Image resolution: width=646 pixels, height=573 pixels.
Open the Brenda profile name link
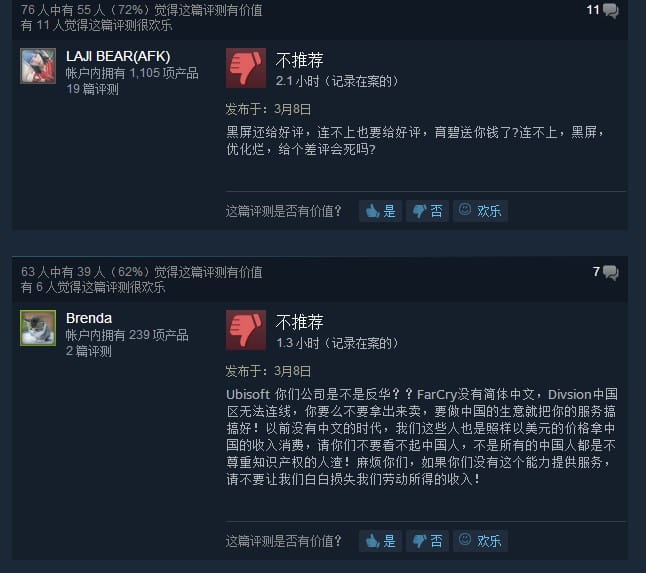pos(89,318)
